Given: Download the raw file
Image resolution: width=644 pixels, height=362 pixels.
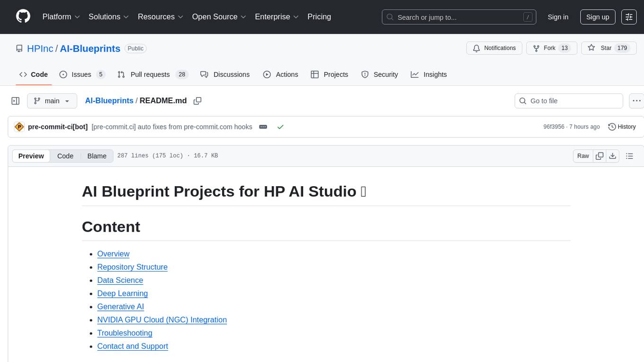Looking at the screenshot, I should pyautogui.click(x=613, y=156).
